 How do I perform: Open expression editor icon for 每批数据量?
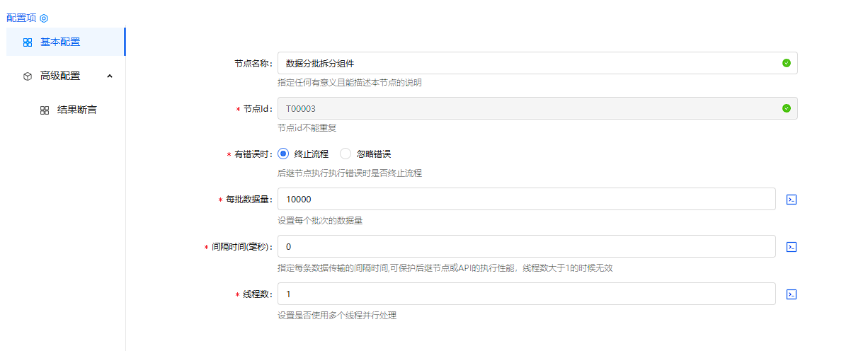click(x=792, y=200)
